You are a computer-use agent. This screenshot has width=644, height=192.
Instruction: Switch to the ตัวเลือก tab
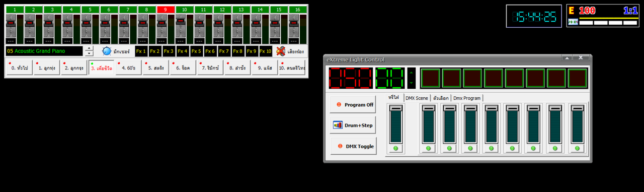click(x=441, y=98)
